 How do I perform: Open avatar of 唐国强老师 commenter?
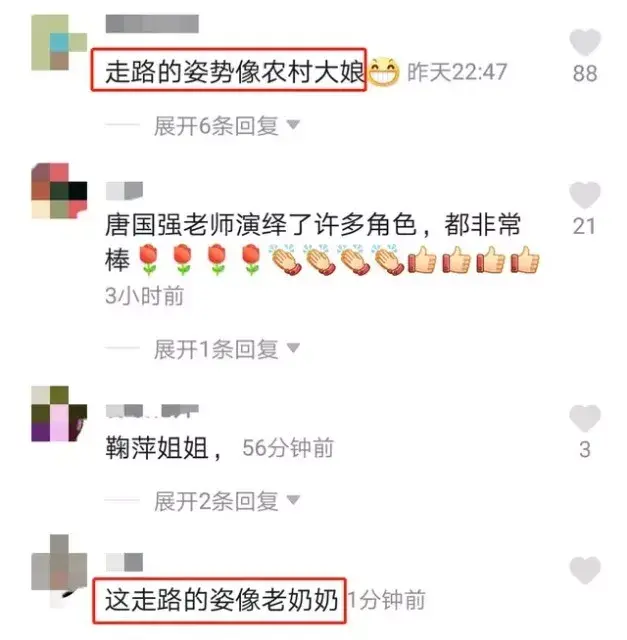point(59,191)
